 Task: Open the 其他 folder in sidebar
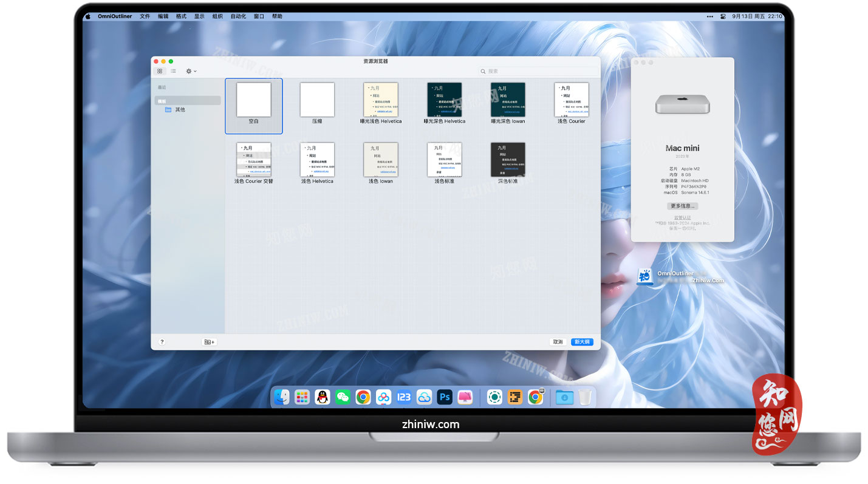[175, 110]
